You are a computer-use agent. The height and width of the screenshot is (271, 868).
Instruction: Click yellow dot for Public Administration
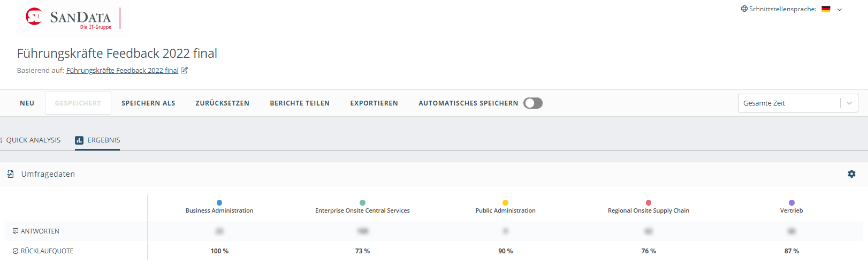click(x=505, y=202)
